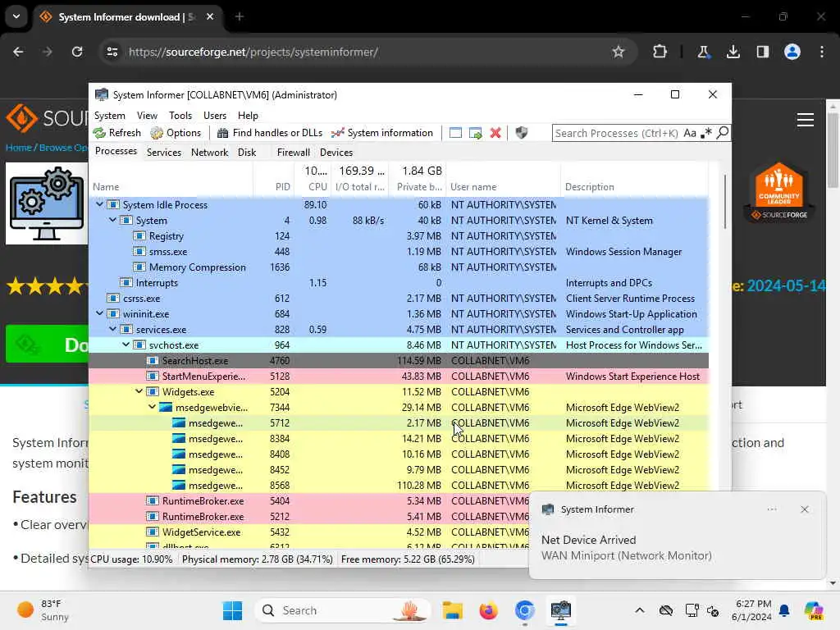Click the Refresh toolbar button
Screen dimensions: 840x630
[116, 133]
